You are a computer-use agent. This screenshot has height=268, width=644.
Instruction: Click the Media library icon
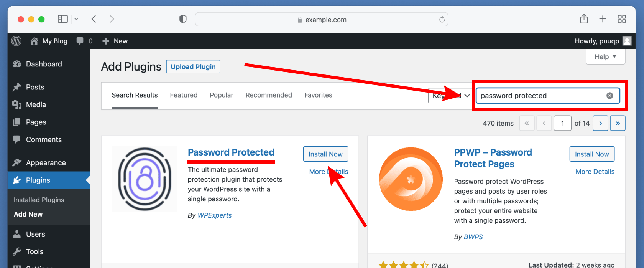(x=16, y=104)
